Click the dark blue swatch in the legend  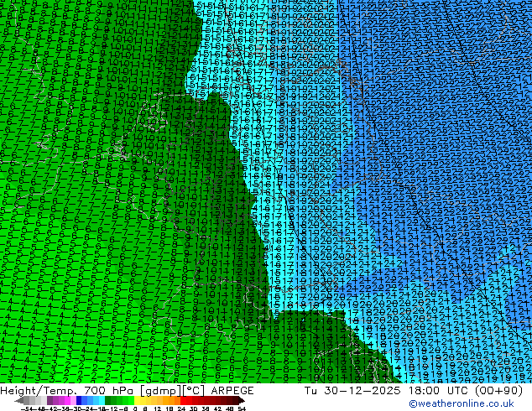79,400
